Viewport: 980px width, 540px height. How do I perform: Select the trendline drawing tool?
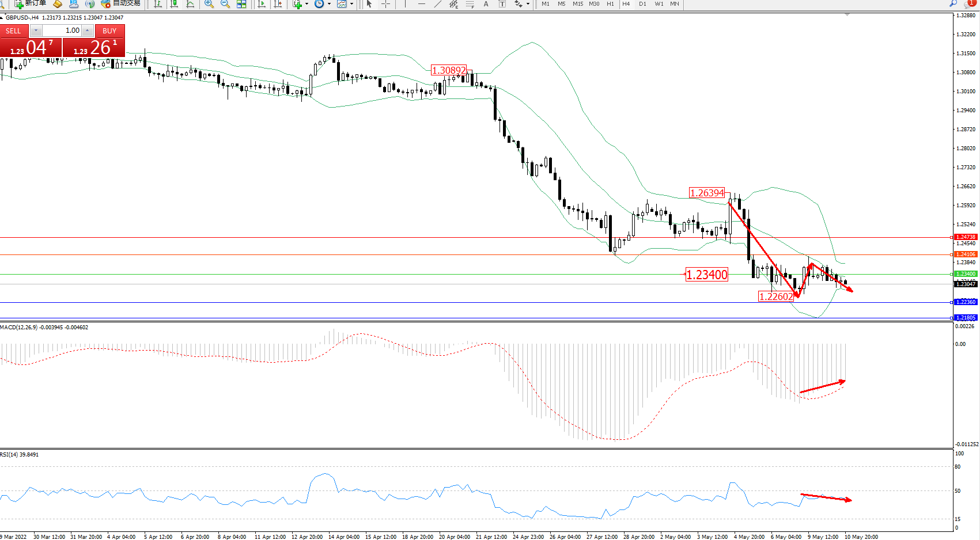tap(438, 4)
